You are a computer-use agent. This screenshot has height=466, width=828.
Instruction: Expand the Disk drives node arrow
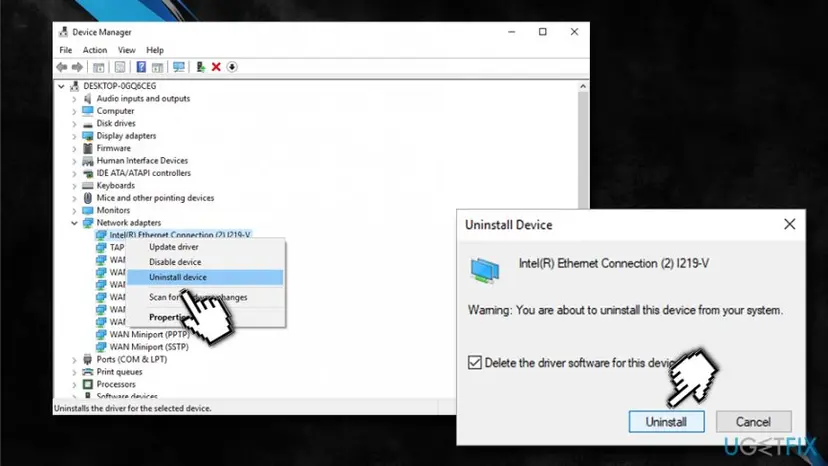click(74, 124)
